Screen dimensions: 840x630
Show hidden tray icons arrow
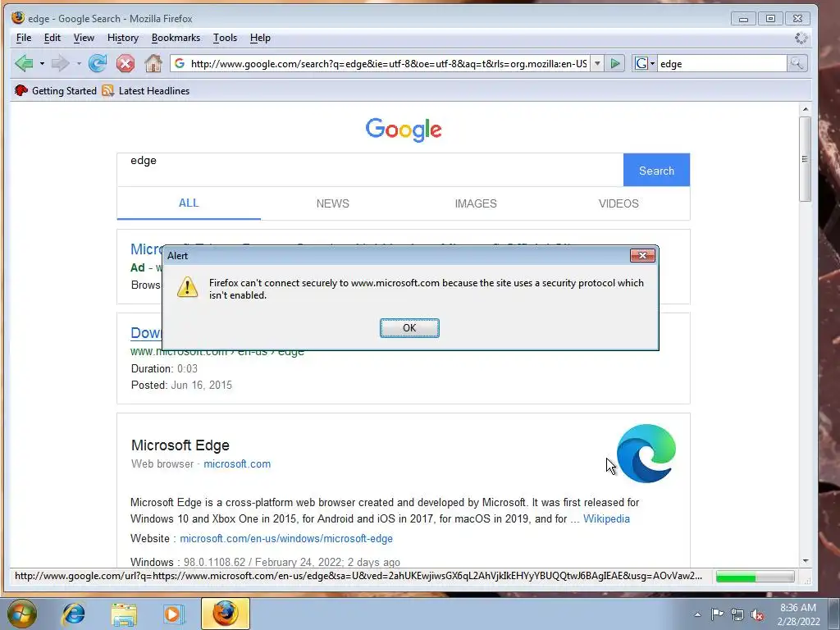[x=697, y=614]
